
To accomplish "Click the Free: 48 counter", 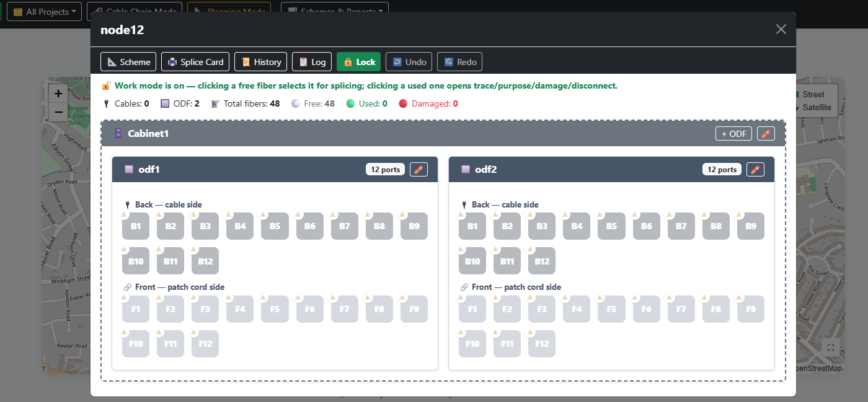I will pos(313,103).
